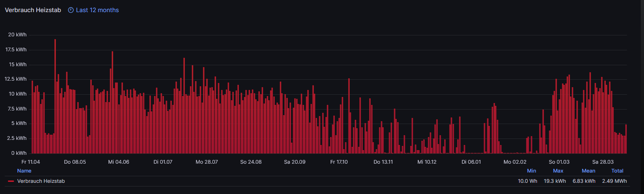Image resolution: width=644 pixels, height=194 pixels.
Task: Click the Do 13.11 x-axis label
Action: tap(383, 162)
